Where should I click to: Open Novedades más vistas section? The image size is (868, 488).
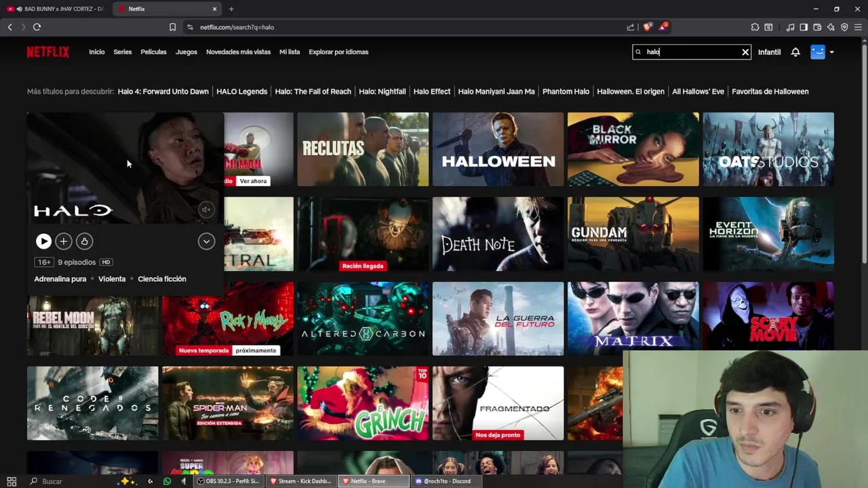(x=238, y=52)
